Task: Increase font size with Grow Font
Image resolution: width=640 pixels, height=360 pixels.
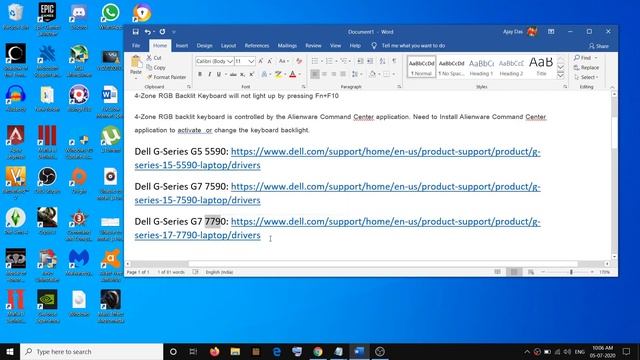Action: pos(261,61)
